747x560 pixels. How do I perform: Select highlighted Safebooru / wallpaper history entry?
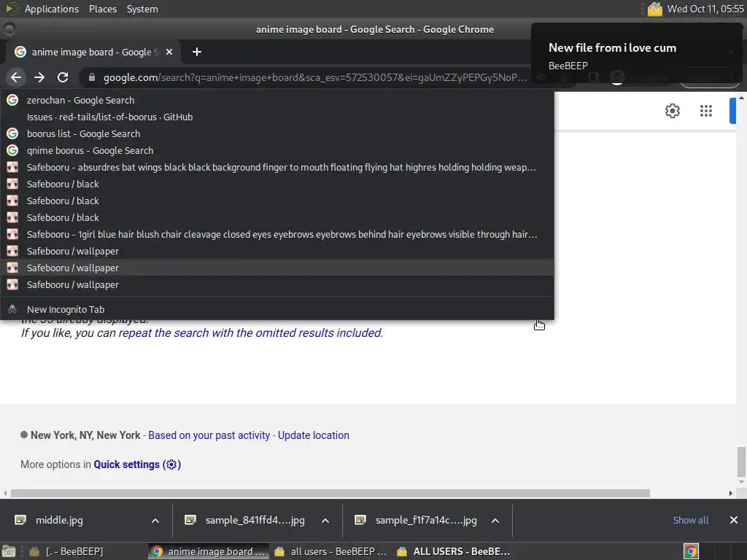(277, 268)
